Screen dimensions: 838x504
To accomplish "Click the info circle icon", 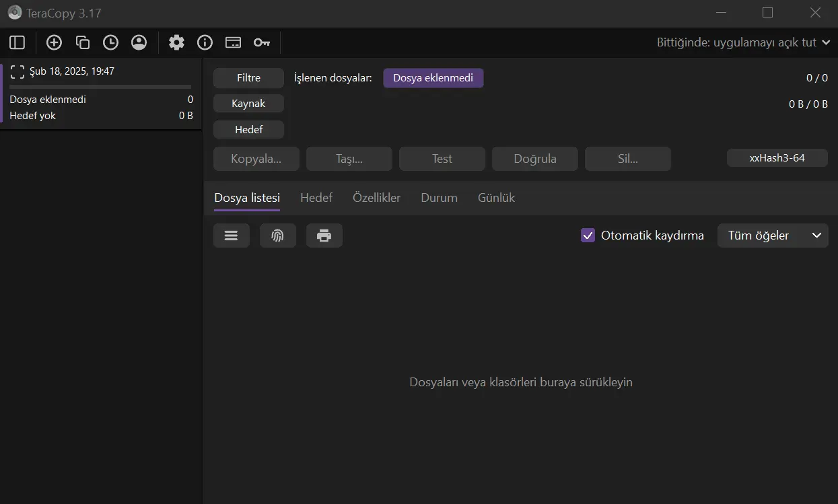I will click(205, 42).
